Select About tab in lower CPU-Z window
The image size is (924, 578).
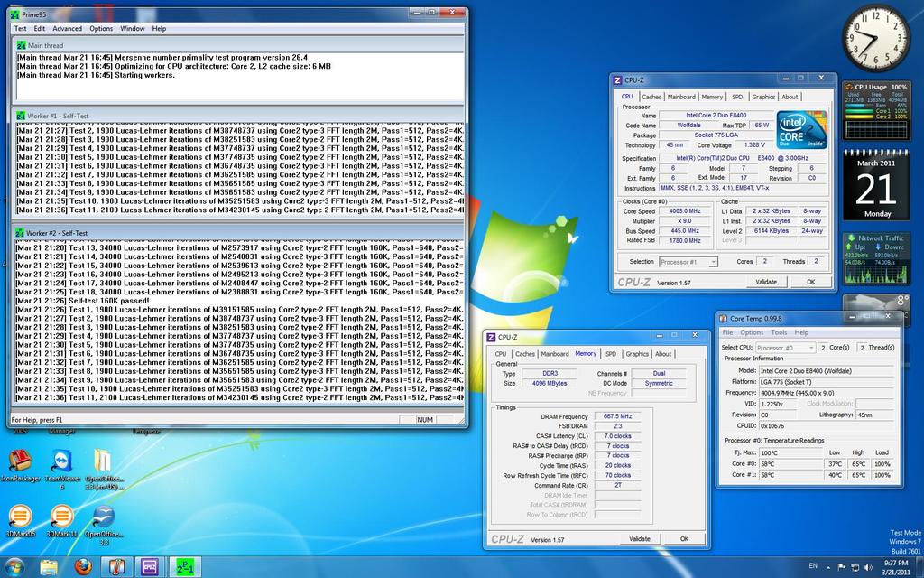pyautogui.click(x=663, y=354)
